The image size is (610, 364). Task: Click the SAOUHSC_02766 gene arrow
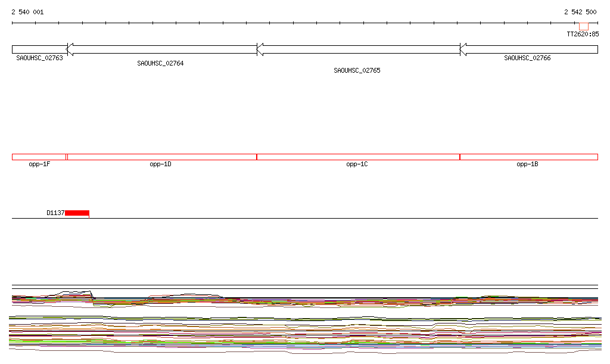pos(529,49)
